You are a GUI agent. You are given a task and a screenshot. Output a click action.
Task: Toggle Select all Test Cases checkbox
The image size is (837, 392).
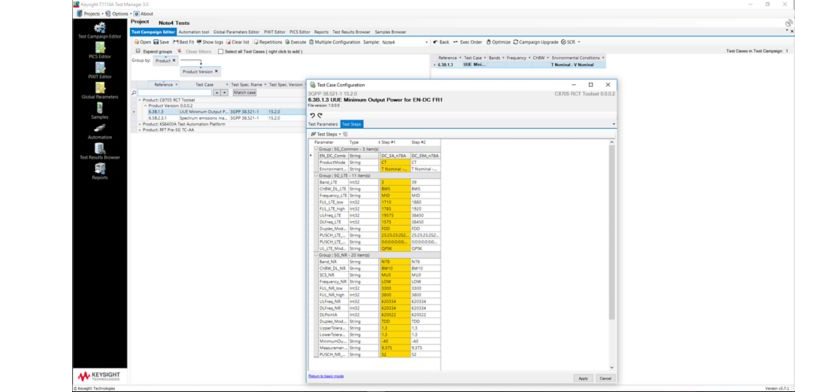[x=220, y=51]
